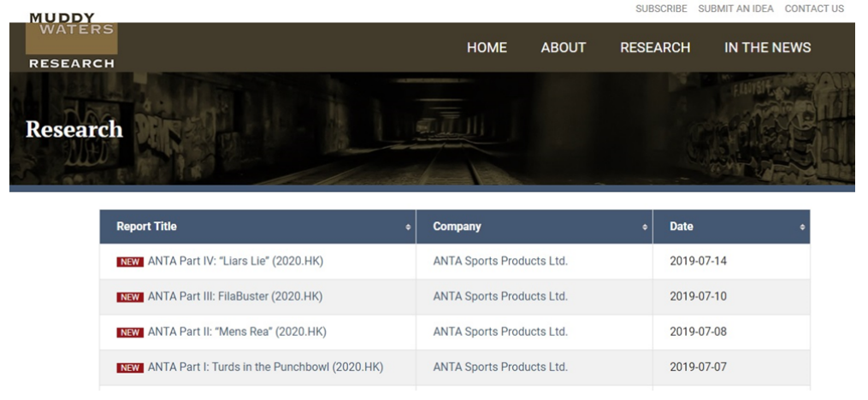
Task: Click the date 2019-07-14
Action: click(698, 262)
